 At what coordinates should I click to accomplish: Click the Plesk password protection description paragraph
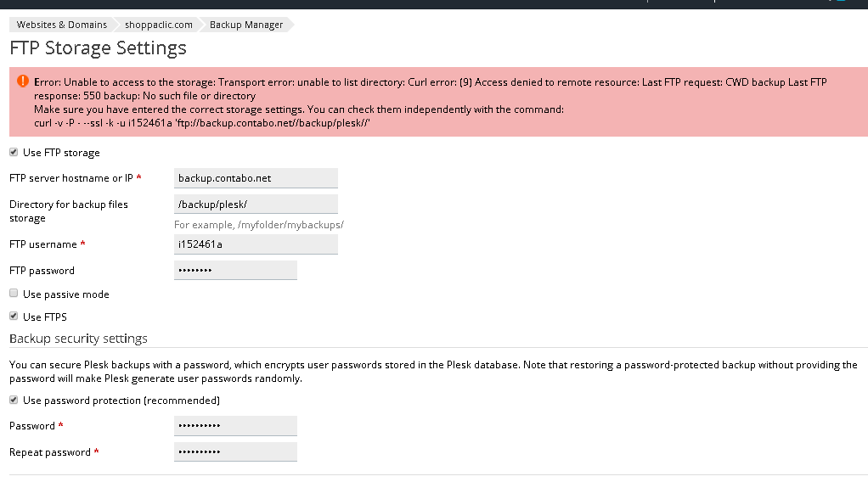[433, 371]
